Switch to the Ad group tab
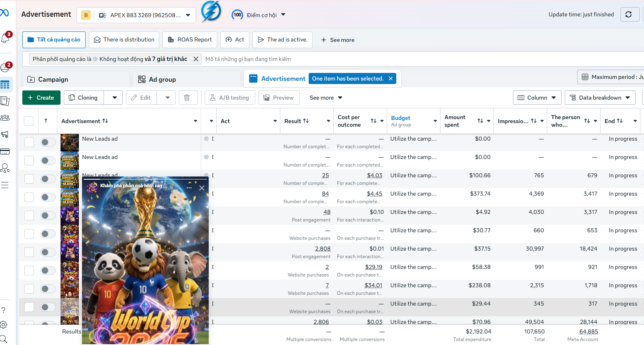The height and width of the screenshot is (345, 644). pos(186,79)
